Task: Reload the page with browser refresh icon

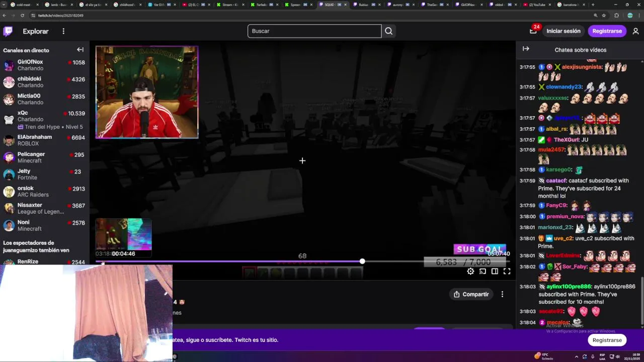Action: coord(22,16)
